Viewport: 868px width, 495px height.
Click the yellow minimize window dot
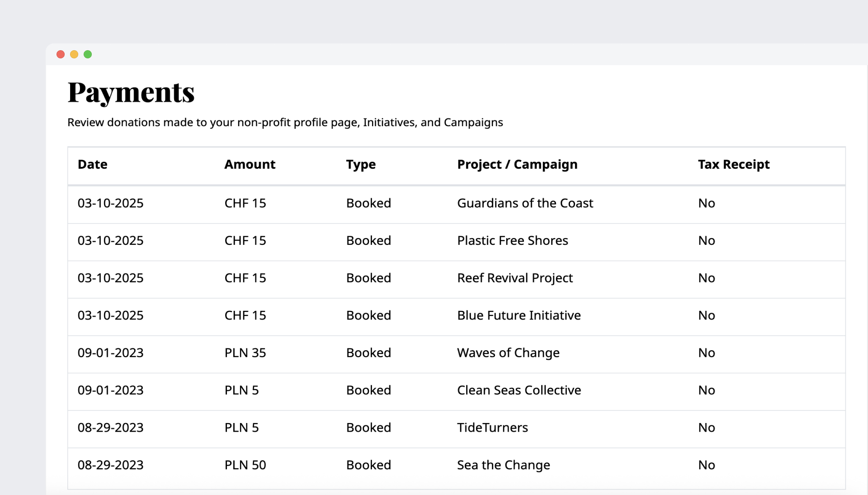[x=74, y=54]
